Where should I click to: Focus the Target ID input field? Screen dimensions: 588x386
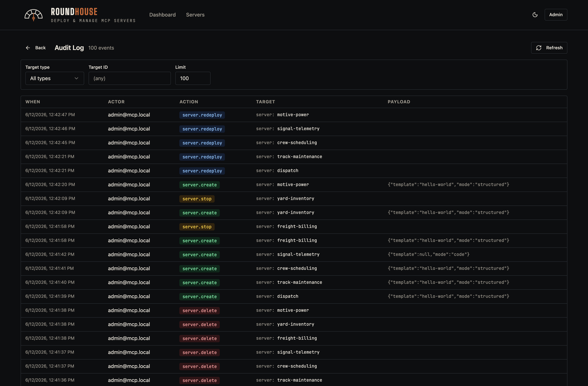pyautogui.click(x=130, y=78)
